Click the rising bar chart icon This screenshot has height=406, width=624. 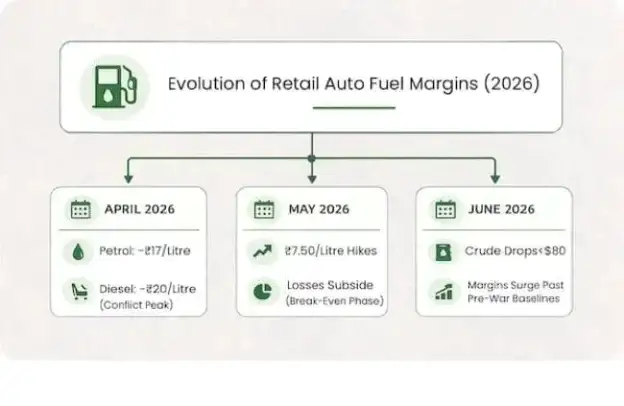click(x=444, y=292)
